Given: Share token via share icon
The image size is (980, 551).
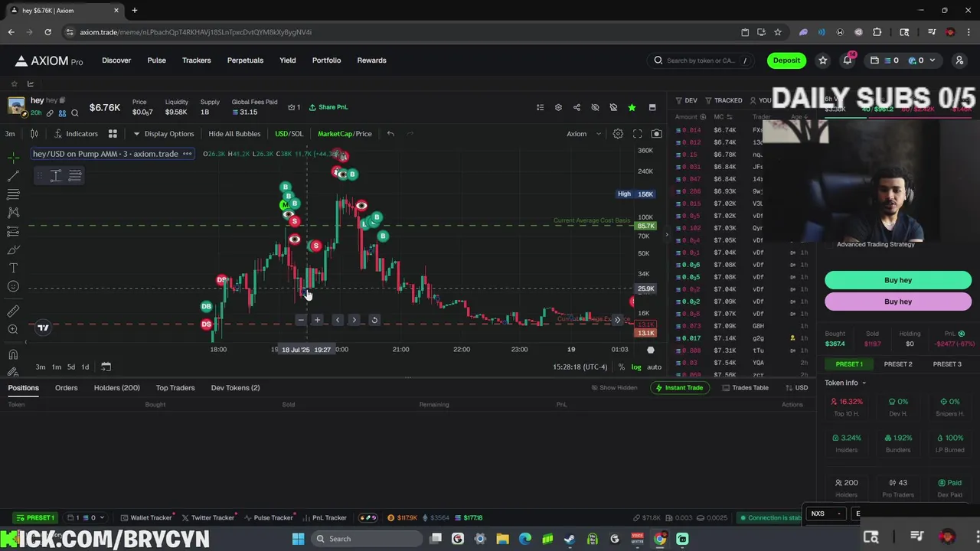Looking at the screenshot, I should [x=577, y=108].
